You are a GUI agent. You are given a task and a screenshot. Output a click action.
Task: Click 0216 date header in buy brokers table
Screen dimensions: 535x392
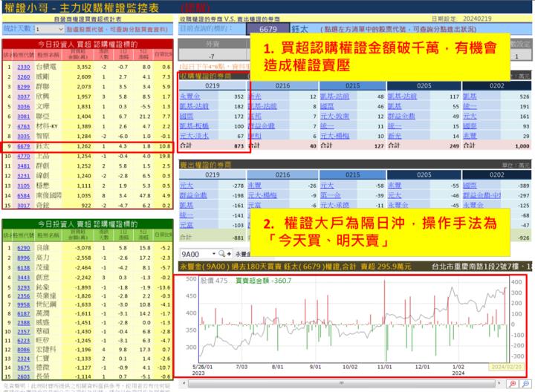point(282,86)
